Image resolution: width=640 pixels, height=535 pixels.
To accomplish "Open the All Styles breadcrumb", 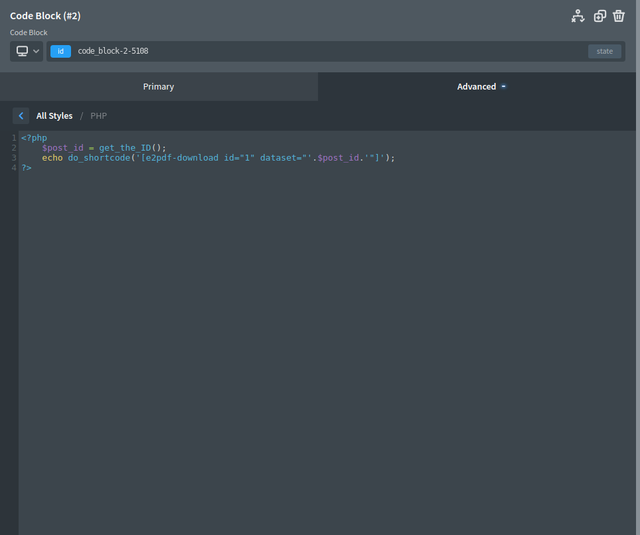I will click(54, 116).
